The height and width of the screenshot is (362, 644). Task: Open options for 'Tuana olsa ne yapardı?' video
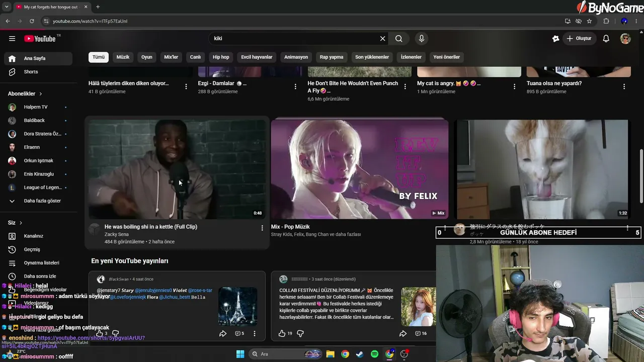coord(624,86)
